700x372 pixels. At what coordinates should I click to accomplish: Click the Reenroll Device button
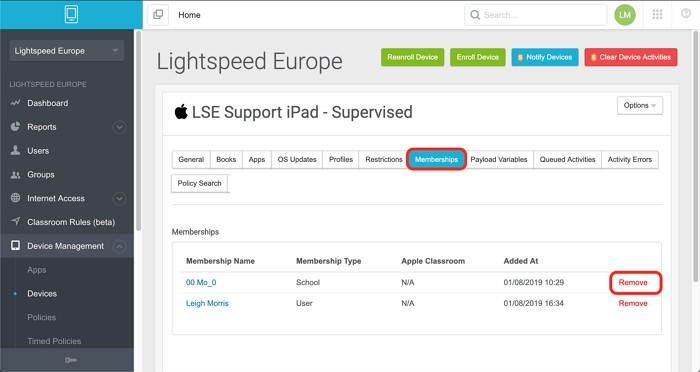pos(412,57)
